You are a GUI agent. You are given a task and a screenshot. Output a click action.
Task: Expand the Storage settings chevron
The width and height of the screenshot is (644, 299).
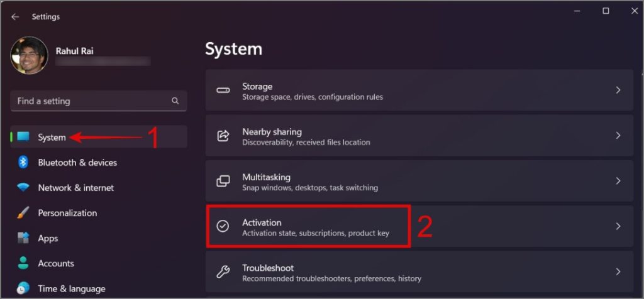point(618,90)
